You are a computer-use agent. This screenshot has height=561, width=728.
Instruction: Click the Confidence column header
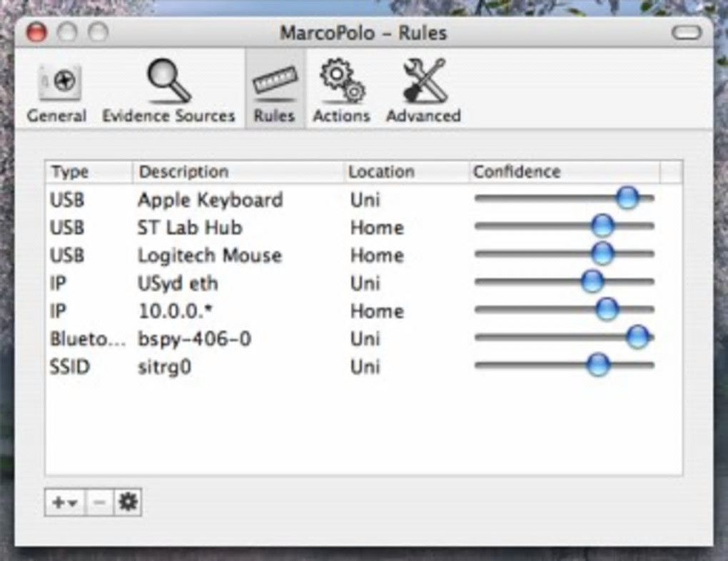564,172
